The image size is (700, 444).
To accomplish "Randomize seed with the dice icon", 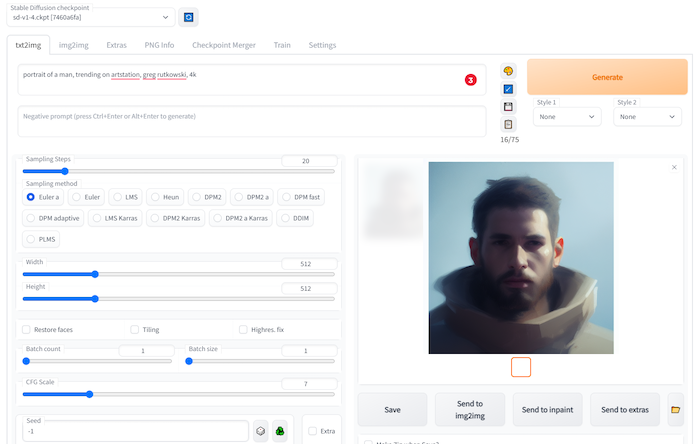I will [x=261, y=430].
